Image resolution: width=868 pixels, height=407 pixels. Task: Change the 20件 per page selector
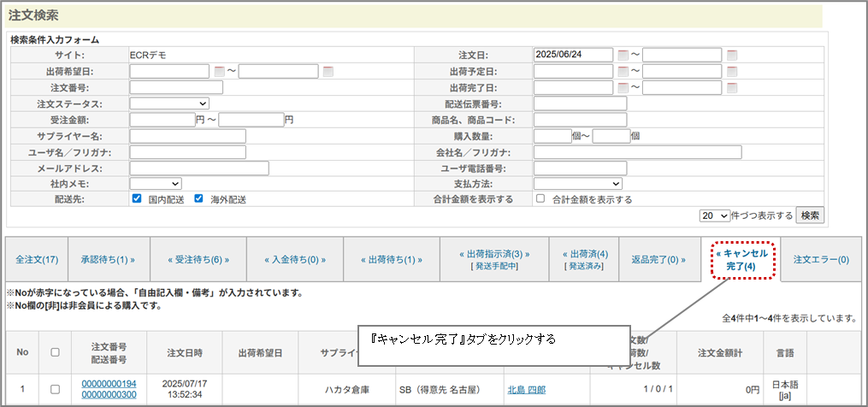(x=716, y=215)
